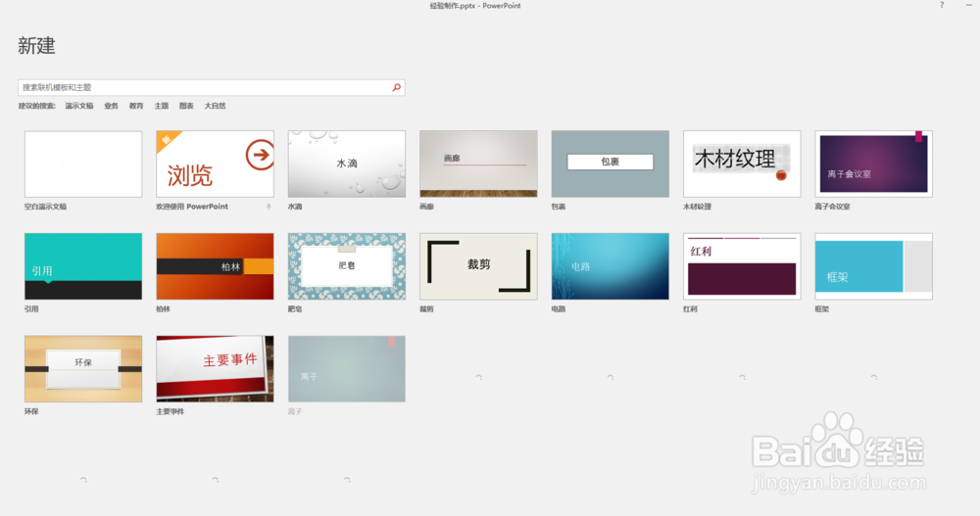
Task: Select the 裁剪 template thumbnail
Action: [479, 266]
